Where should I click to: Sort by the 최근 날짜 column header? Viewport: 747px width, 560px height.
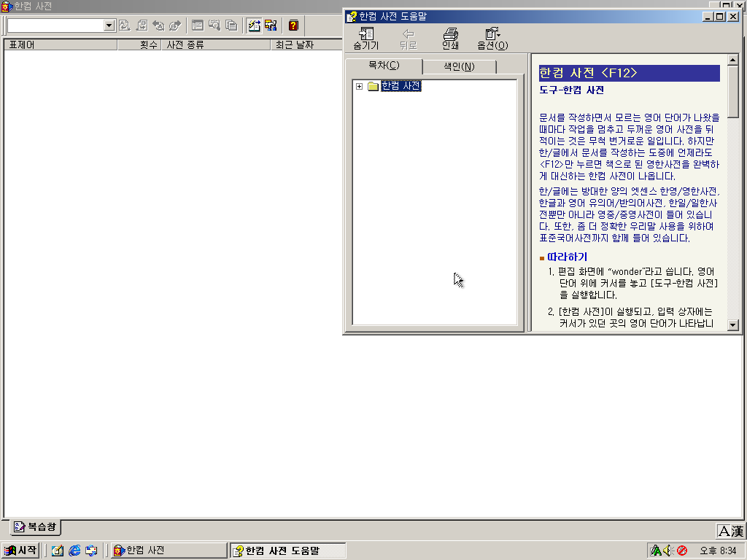[x=306, y=44]
